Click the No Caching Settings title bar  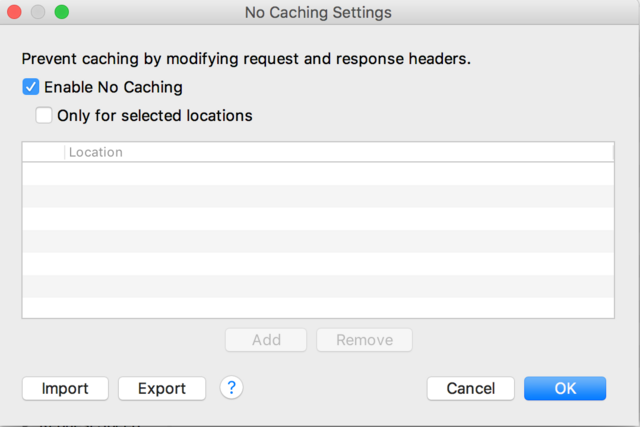(x=318, y=13)
